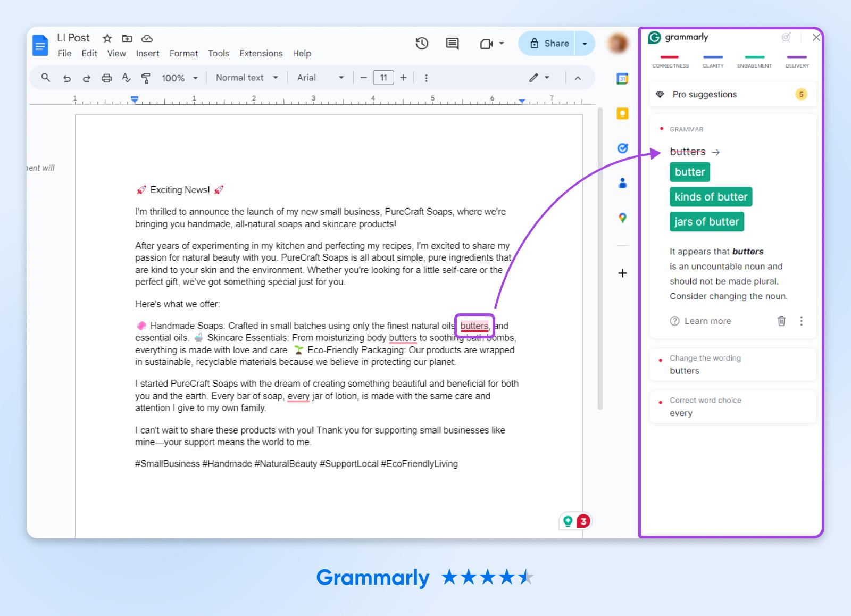Screen dimensions: 851x616
Task: Redo the last action
Action: (x=86, y=78)
